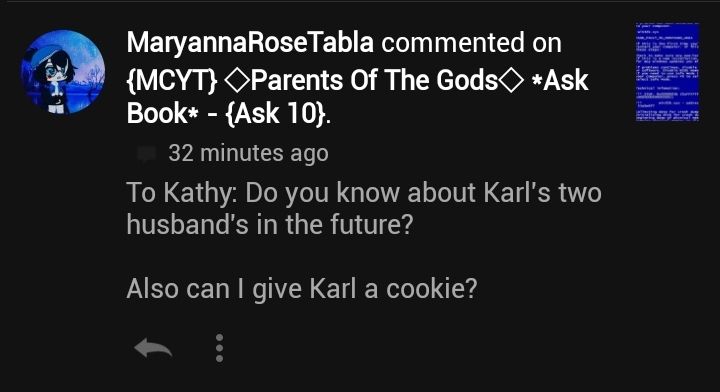The image size is (720, 392).
Task: Open the blue-screen story cover thumbnail
Action: (x=667, y=72)
